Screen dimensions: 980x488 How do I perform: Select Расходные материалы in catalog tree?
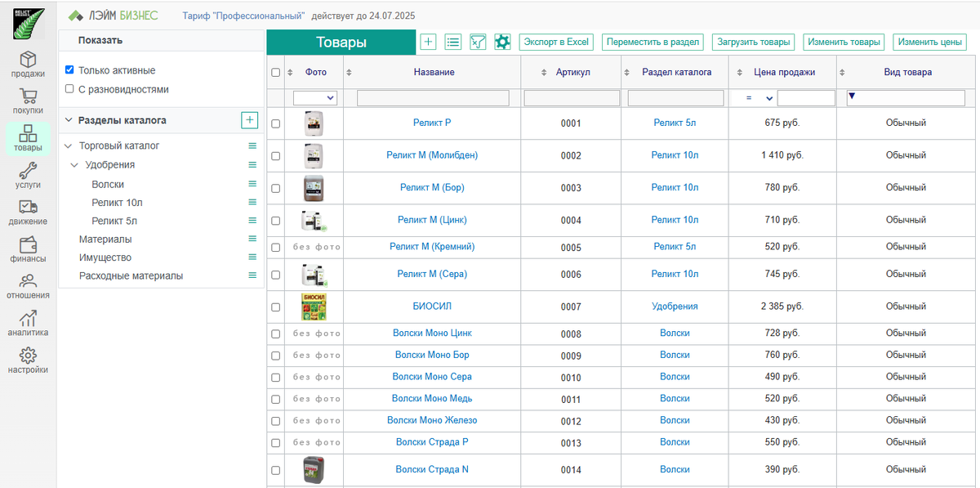click(131, 275)
